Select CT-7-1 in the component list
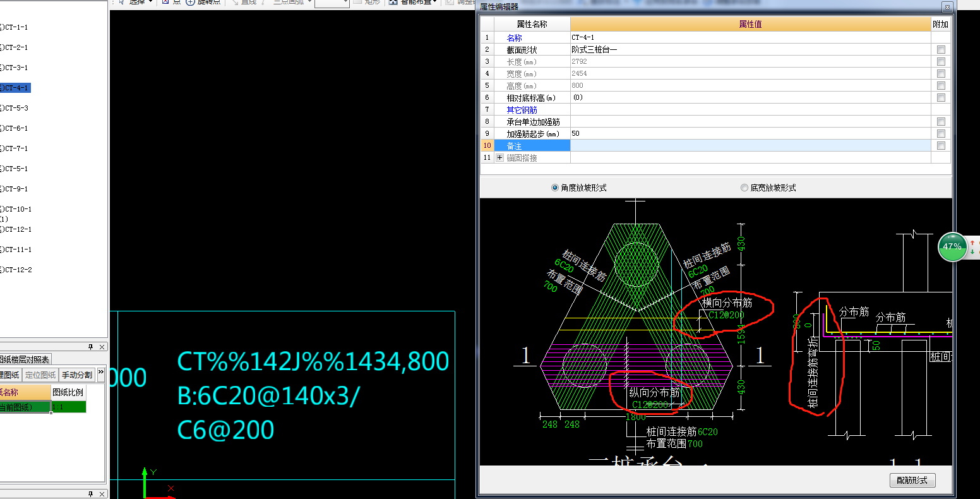Image resolution: width=980 pixels, height=499 pixels. pyautogui.click(x=15, y=148)
